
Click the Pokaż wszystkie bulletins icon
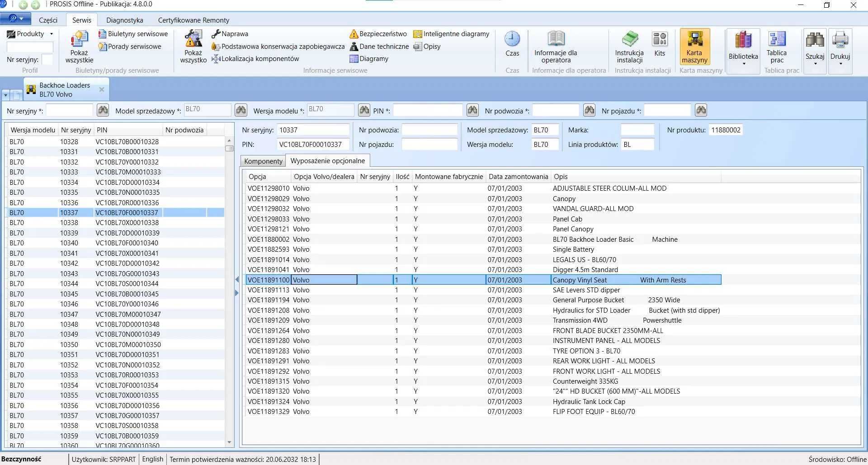click(x=79, y=47)
